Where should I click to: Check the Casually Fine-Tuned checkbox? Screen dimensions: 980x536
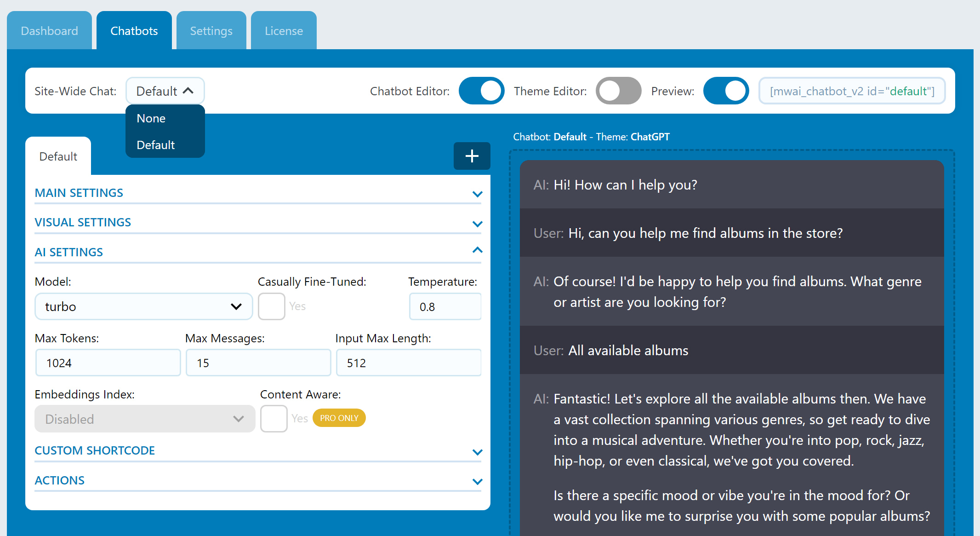[x=271, y=306]
